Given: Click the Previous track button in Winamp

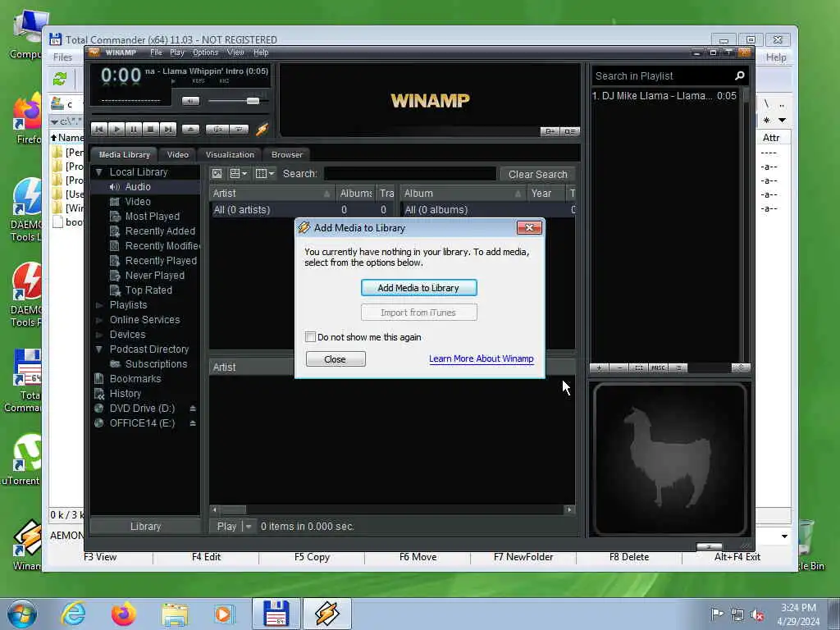Looking at the screenshot, I should (x=99, y=129).
